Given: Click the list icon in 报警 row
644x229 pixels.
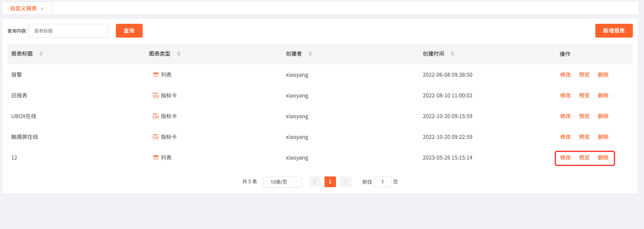Looking at the screenshot, I should point(156,75).
